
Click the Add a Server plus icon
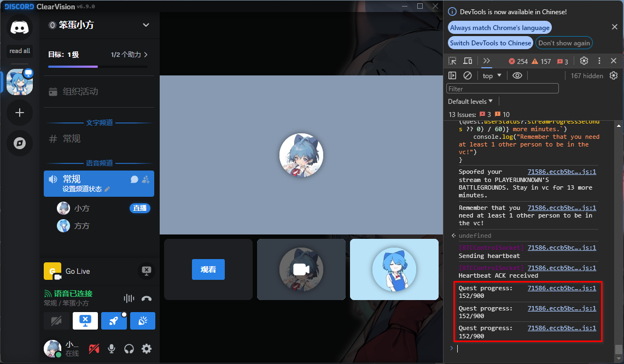pos(20,113)
